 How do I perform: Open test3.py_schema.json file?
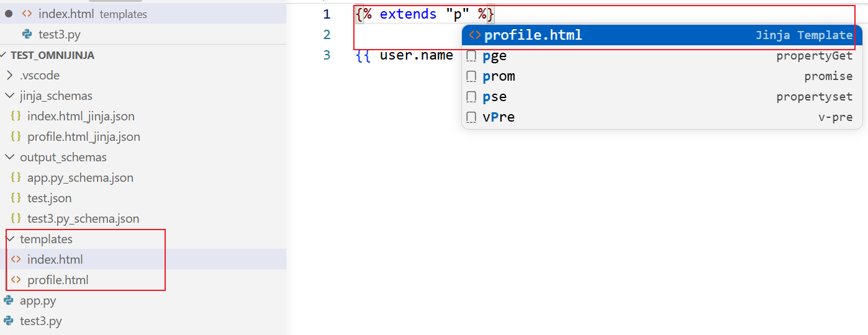pyautogui.click(x=143, y=218)
